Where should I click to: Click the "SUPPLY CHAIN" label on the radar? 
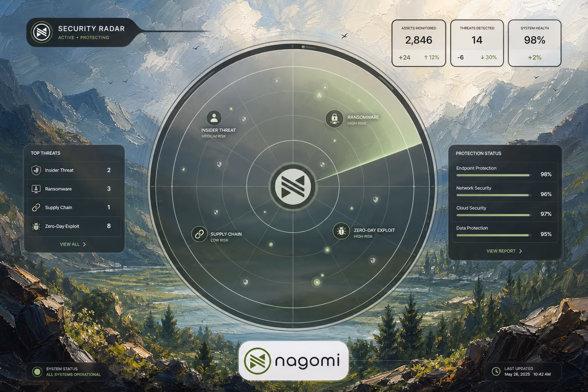(226, 234)
